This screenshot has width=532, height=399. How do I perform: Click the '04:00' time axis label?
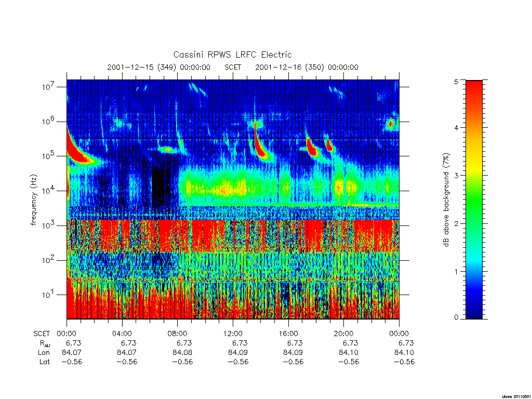pyautogui.click(x=122, y=334)
